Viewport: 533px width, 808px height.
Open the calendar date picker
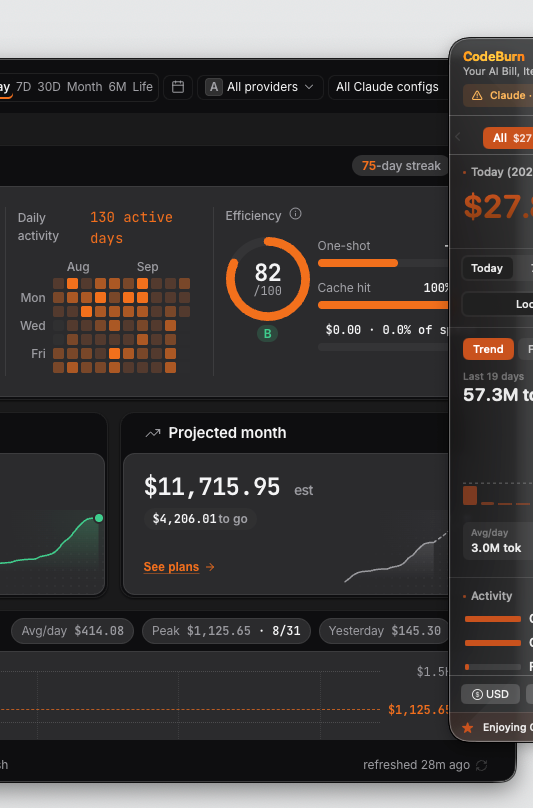point(178,87)
